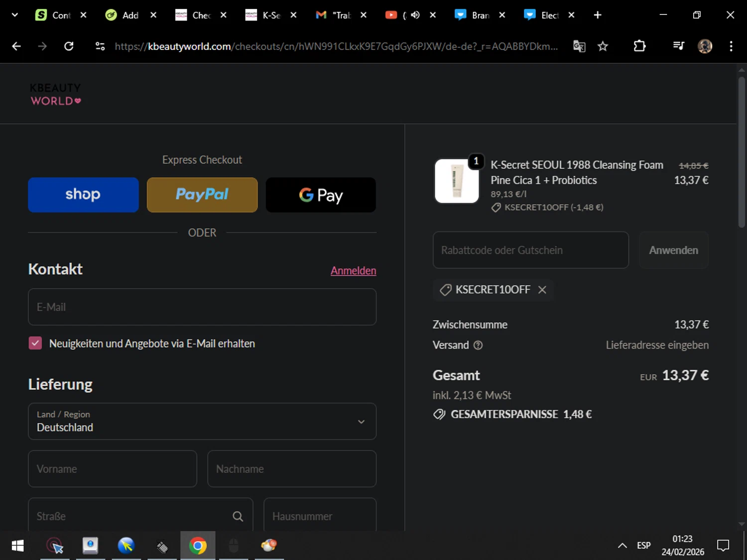Image resolution: width=747 pixels, height=560 pixels.
Task: Click the Vorname field
Action: coord(113,468)
